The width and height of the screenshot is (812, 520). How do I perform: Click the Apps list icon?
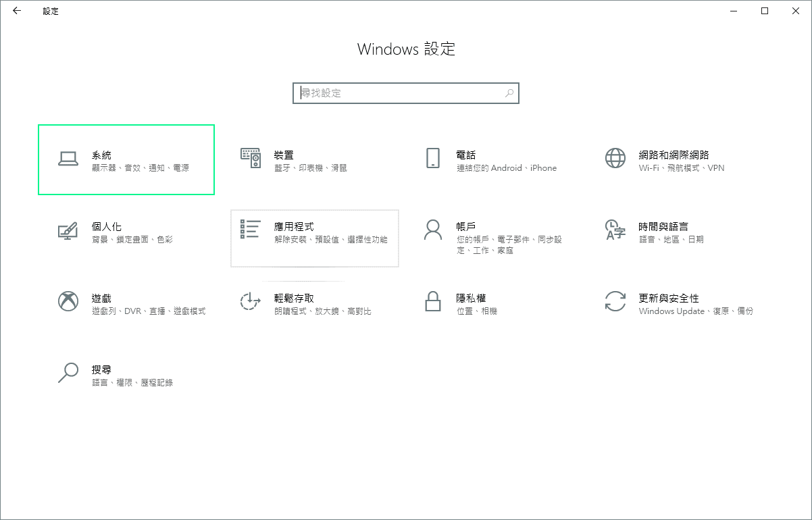(251, 230)
